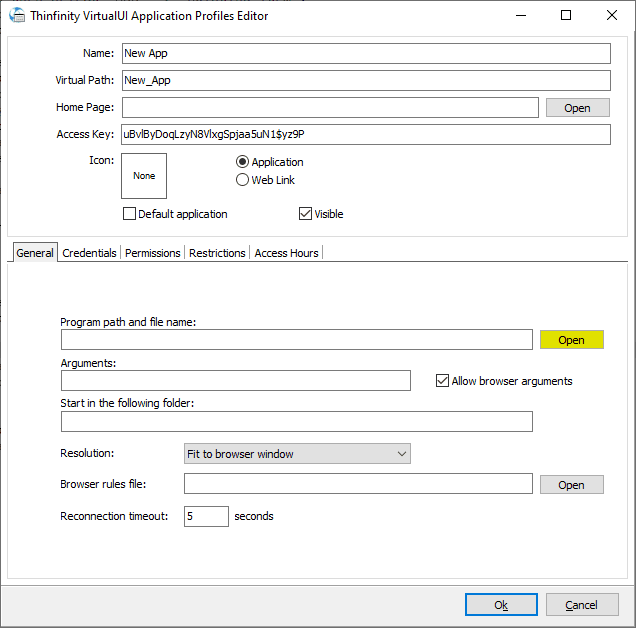The width and height of the screenshot is (636, 628).
Task: Open the Permissions tab
Action: [x=153, y=253]
